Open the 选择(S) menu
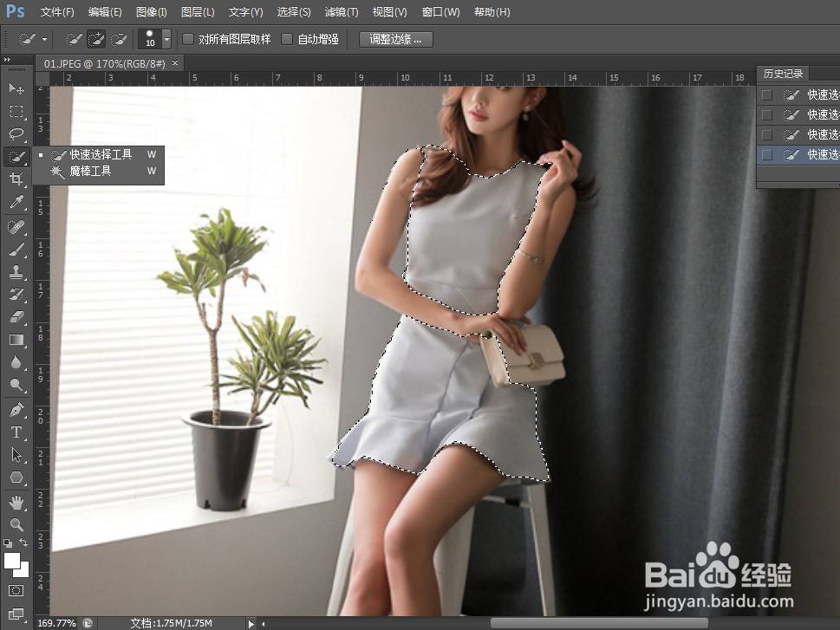 [294, 12]
